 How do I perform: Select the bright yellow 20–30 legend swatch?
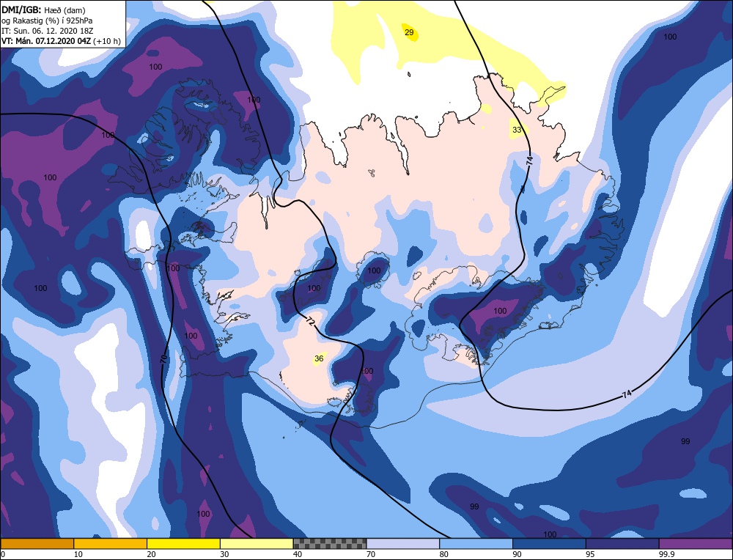click(183, 544)
